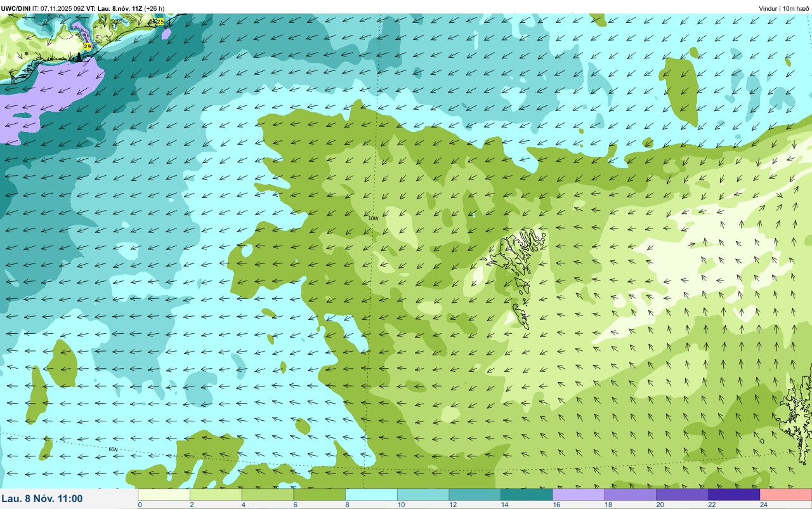Click the "Lau. 8 Nóv. 11:00" date label
The width and height of the screenshot is (812, 509).
tap(42, 498)
